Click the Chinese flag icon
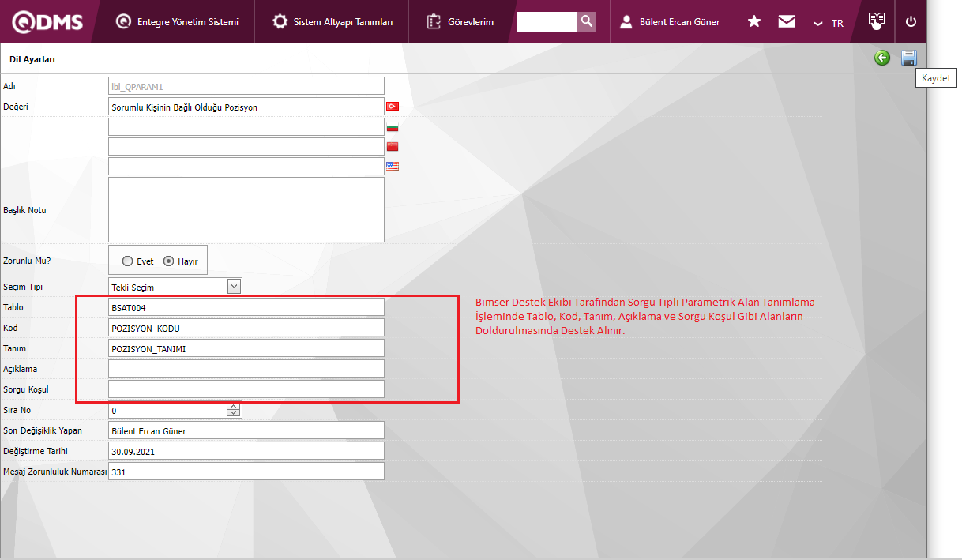 point(393,146)
